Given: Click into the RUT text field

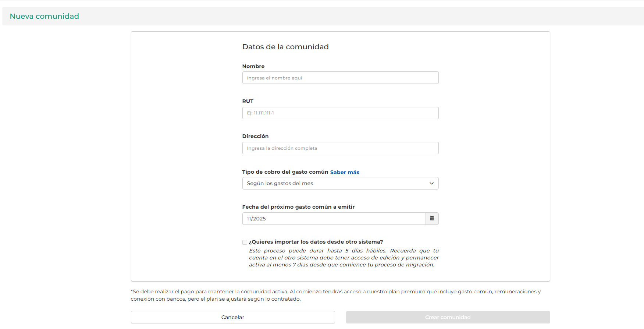Looking at the screenshot, I should click(x=340, y=113).
